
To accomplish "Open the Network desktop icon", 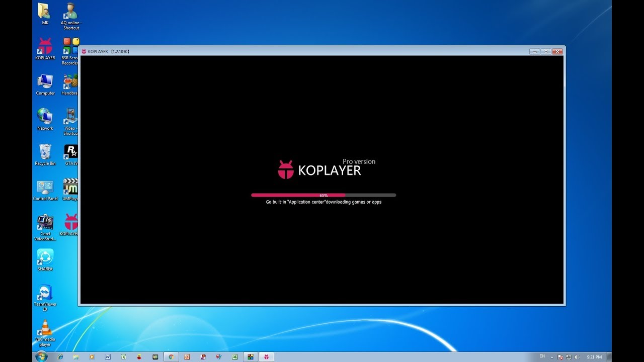I will pyautogui.click(x=45, y=119).
